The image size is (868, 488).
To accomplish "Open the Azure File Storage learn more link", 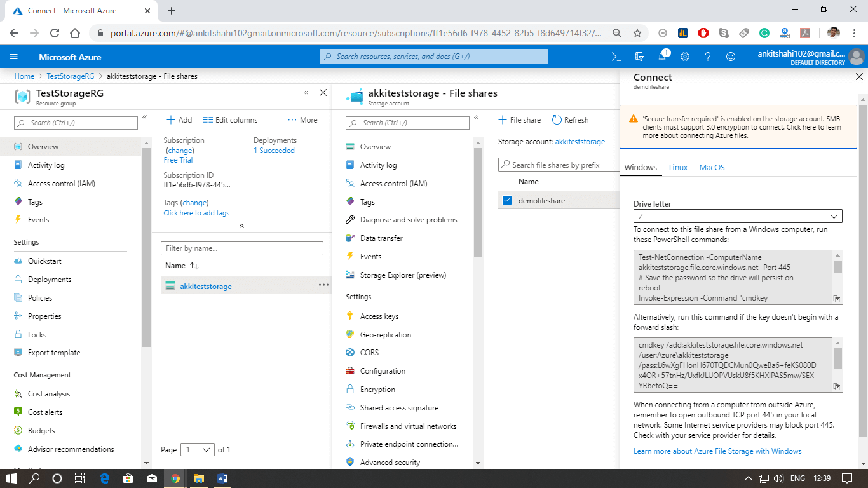I will pyautogui.click(x=717, y=451).
